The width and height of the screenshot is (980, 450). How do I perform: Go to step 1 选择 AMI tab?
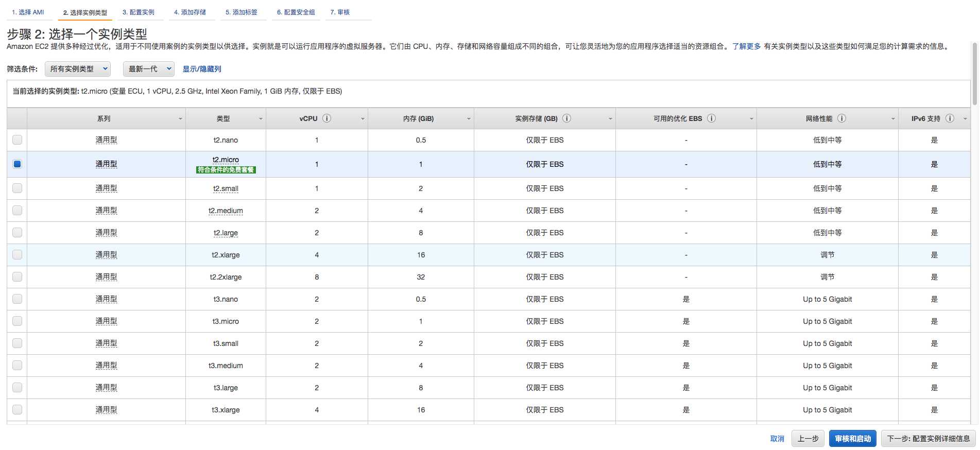pos(28,12)
